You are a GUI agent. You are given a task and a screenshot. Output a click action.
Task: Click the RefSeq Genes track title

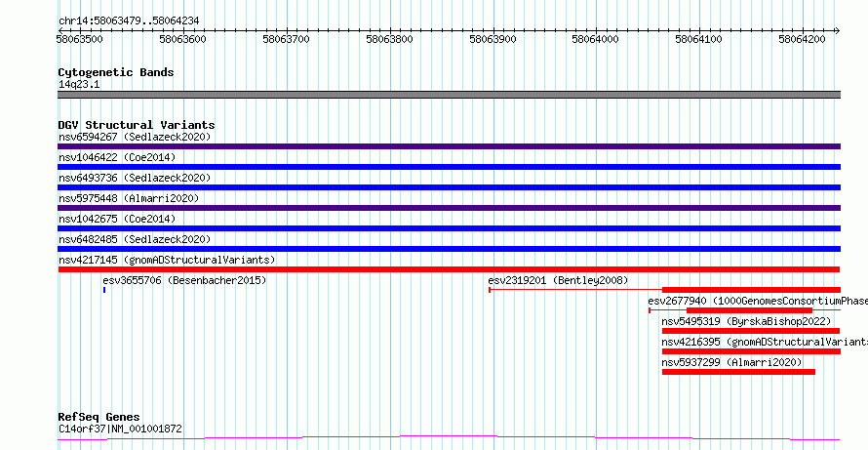99,417
